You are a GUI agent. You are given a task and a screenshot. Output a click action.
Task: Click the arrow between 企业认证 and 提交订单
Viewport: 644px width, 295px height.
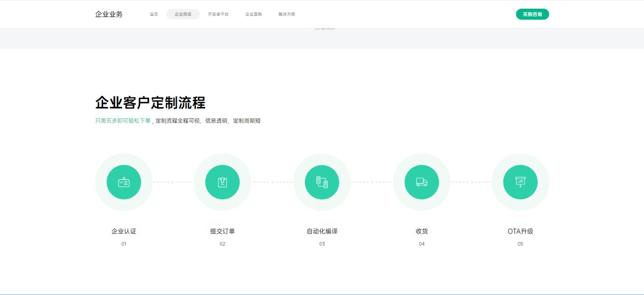pyautogui.click(x=172, y=182)
